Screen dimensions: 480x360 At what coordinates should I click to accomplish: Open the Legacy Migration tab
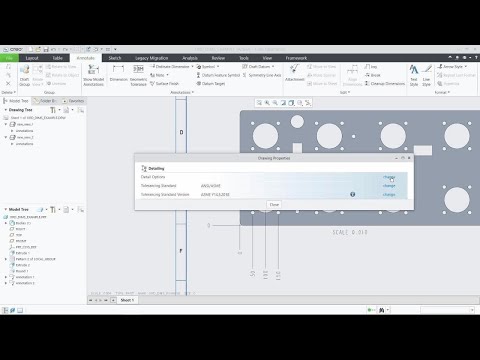coord(151,58)
